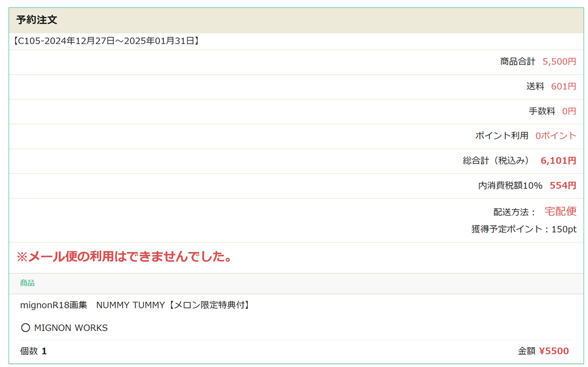
Task: Open the mignonR18画集 NUMMY TUMMY product title
Action: (135, 305)
